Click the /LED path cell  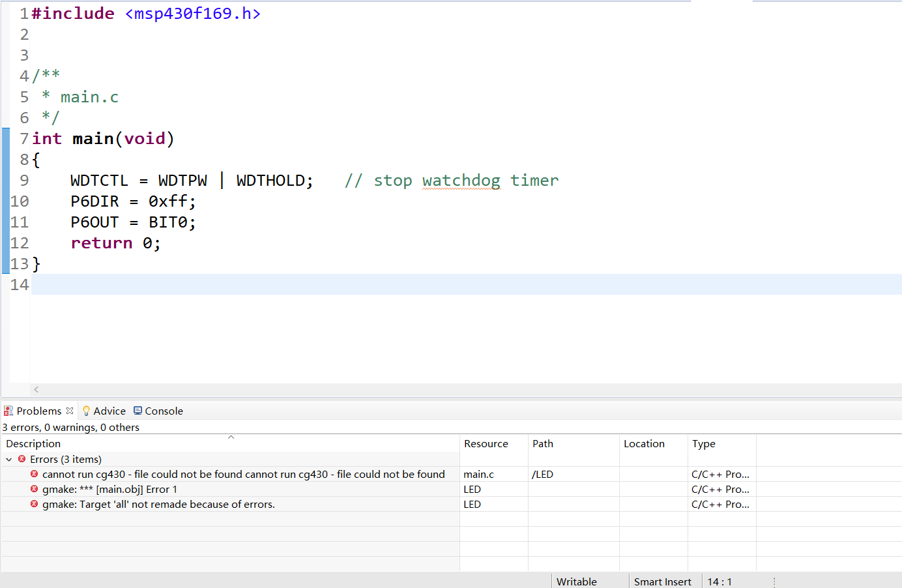point(542,475)
